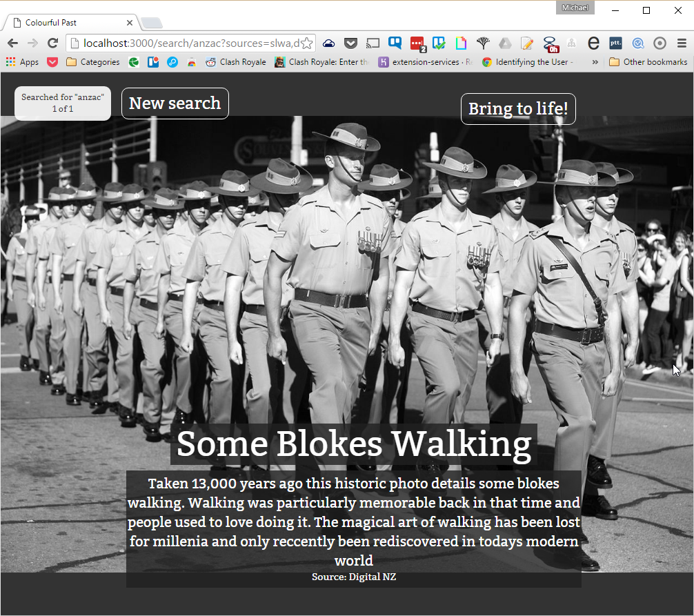The image size is (694, 616).
Task: Bookmark this page with the star icon
Action: click(307, 43)
